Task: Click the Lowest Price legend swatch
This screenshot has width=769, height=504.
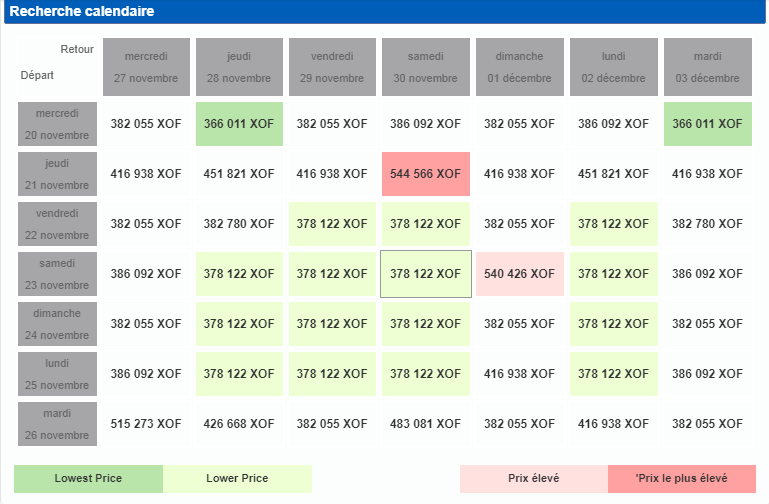Action: pos(88,479)
